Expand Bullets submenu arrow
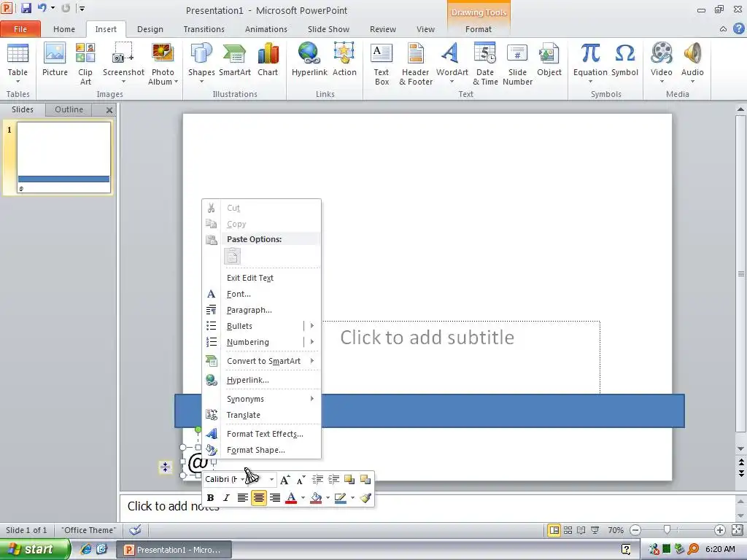This screenshot has height=560, width=747. click(x=312, y=326)
